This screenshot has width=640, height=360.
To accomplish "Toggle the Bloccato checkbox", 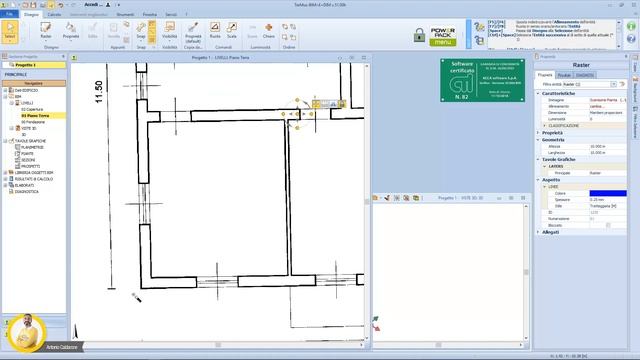I will [608, 225].
